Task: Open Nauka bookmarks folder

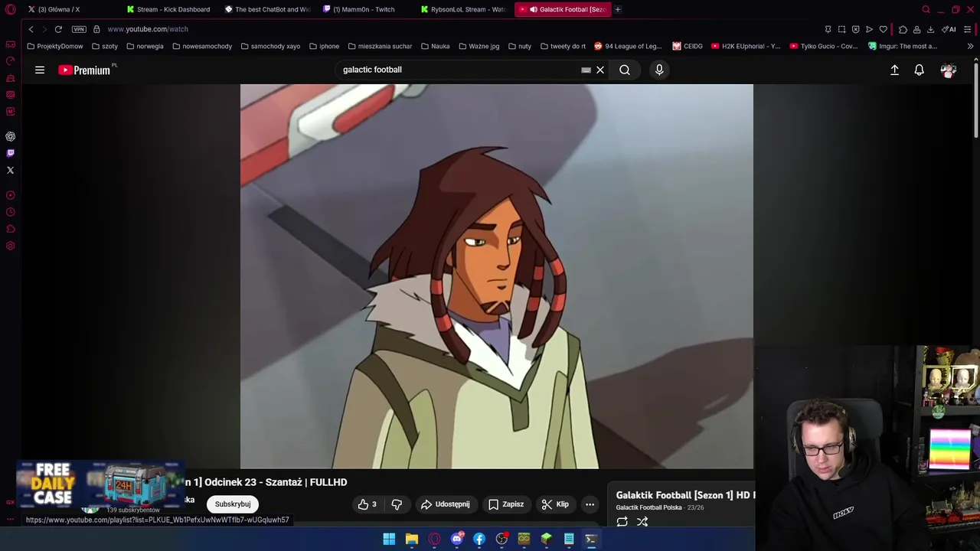Action: tap(435, 46)
